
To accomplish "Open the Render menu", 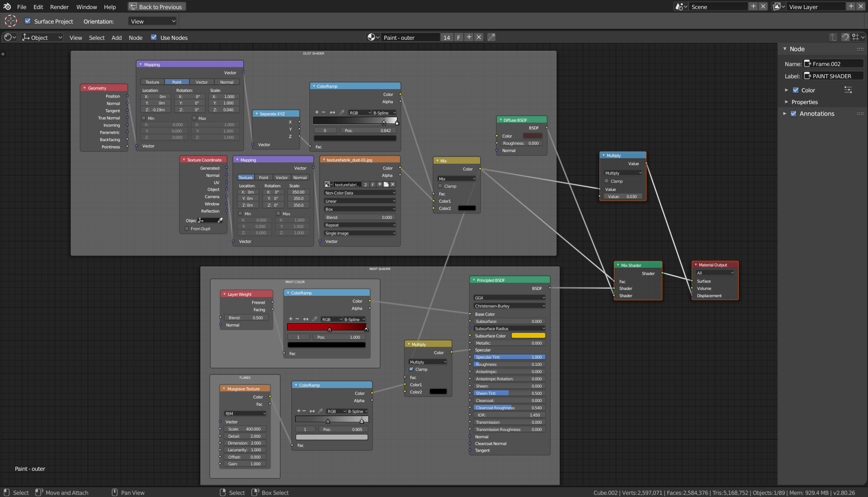I will point(59,7).
